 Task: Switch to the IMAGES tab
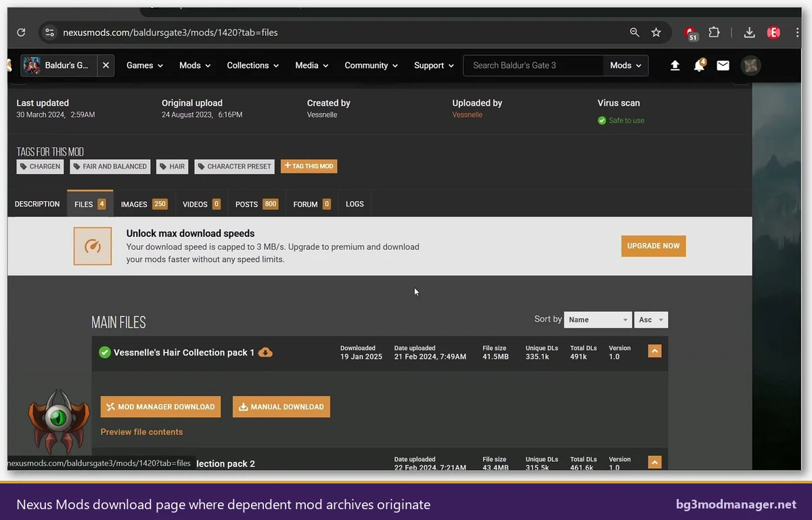click(144, 204)
